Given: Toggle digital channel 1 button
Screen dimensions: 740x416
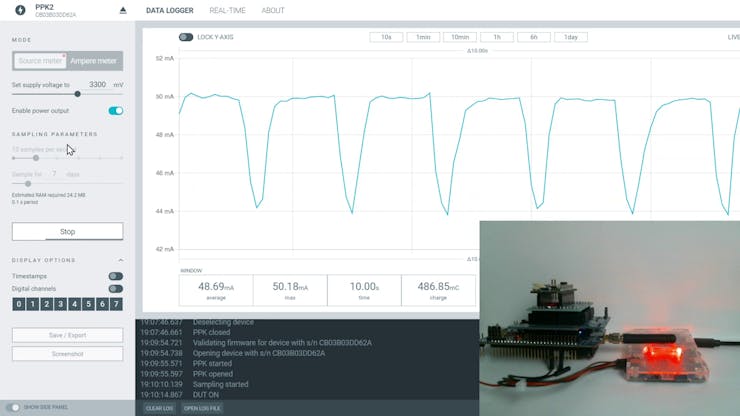Looking at the screenshot, I should [33, 304].
